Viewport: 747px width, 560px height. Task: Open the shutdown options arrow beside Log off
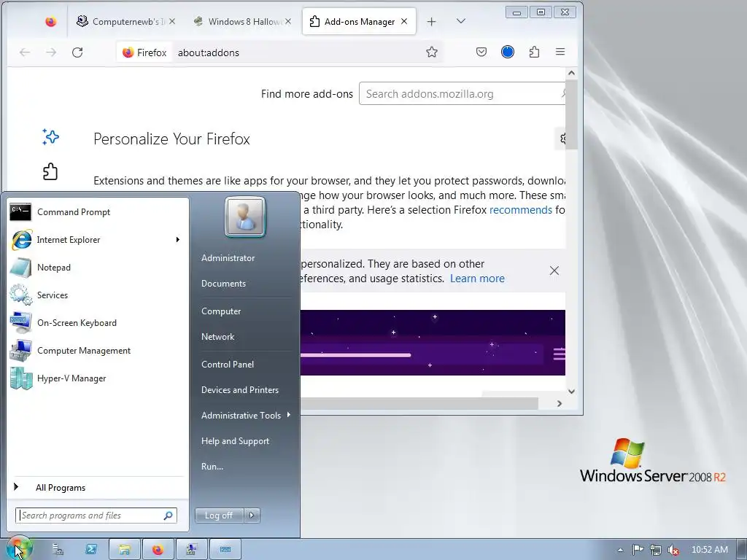pos(252,516)
